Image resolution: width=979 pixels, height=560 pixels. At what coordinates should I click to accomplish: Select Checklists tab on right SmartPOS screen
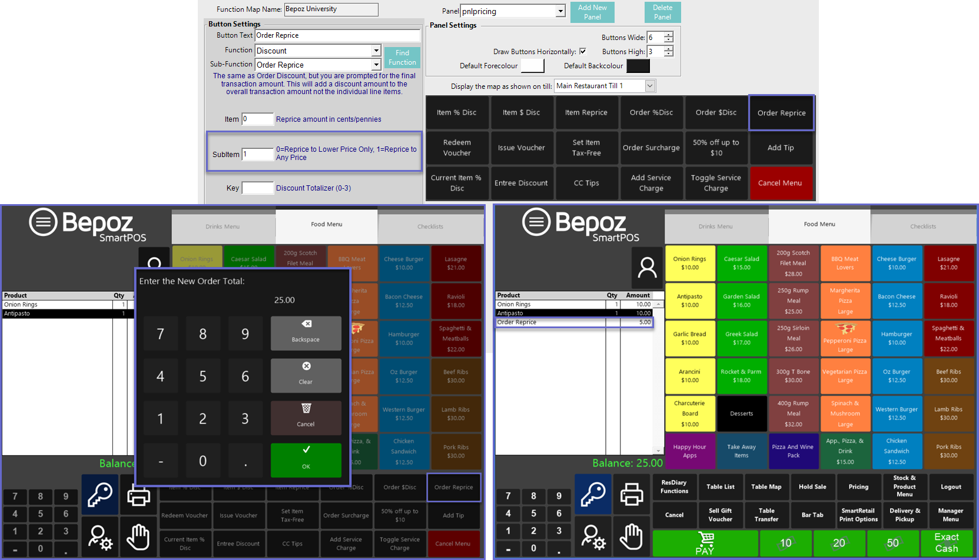923,226
